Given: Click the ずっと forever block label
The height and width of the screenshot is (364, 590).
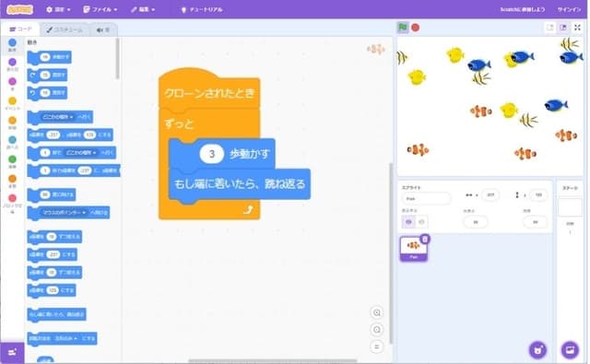Looking at the screenshot, I should 179,123.
